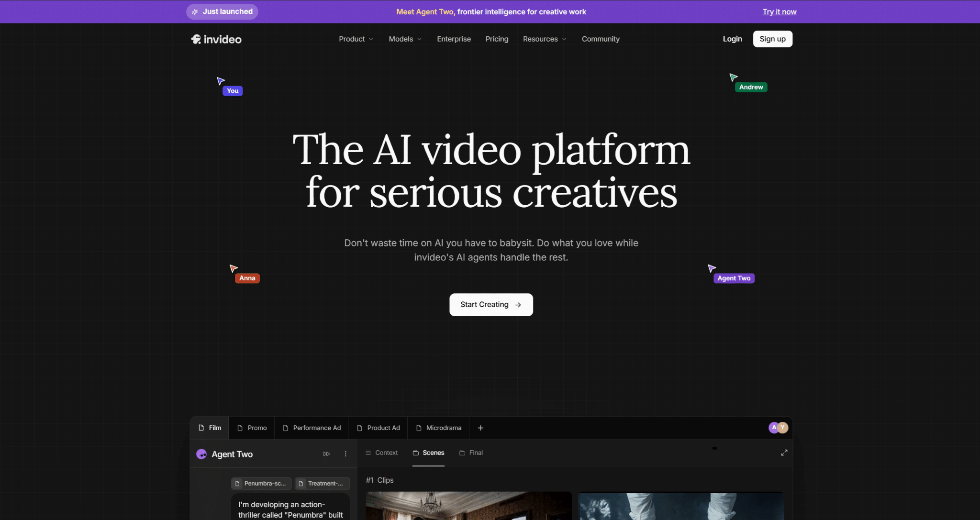
Task: Open the mansion interior clip thumbnail
Action: [468, 506]
